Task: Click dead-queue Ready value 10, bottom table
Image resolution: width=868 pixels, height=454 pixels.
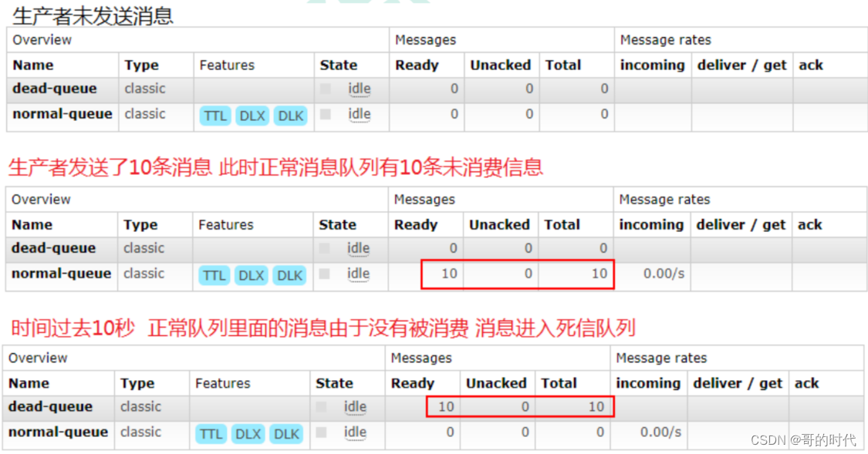Action: 446,406
